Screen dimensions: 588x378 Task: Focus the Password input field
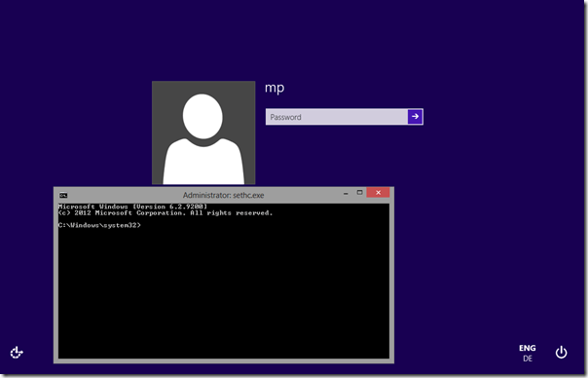[x=337, y=117]
